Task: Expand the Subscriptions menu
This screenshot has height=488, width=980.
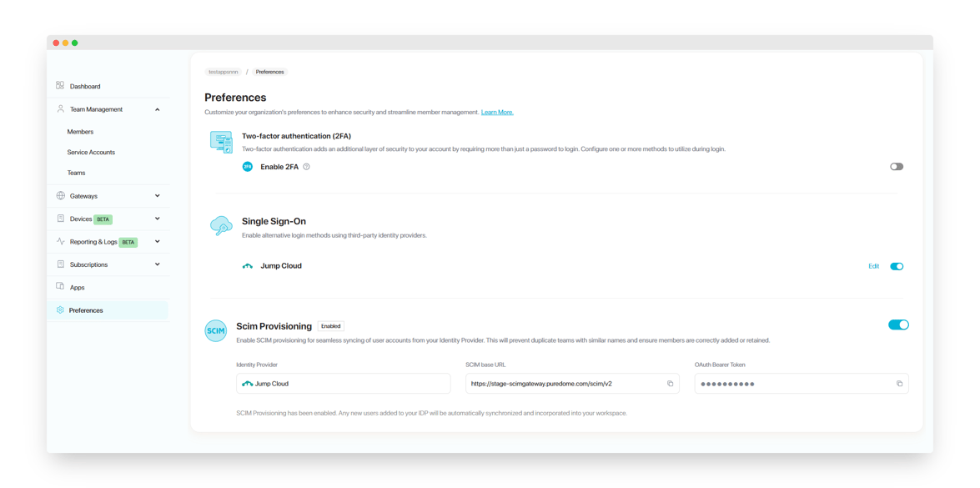Action: [x=157, y=264]
